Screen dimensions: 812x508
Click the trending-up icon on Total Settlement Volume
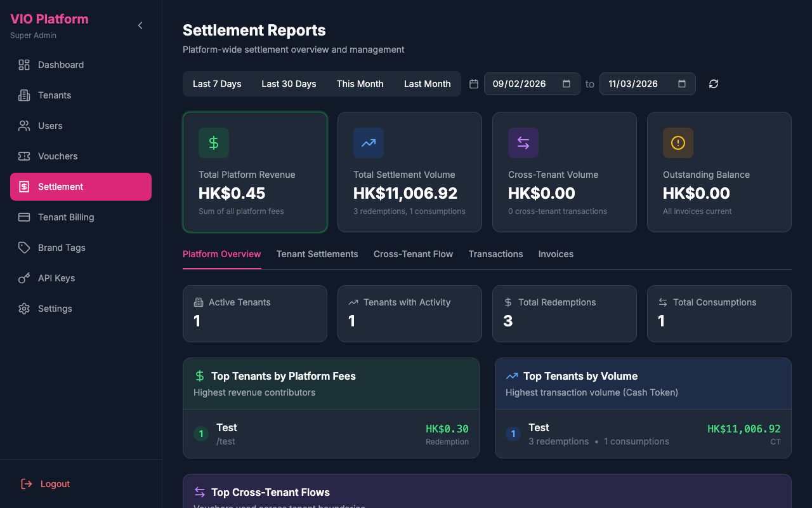coord(368,142)
